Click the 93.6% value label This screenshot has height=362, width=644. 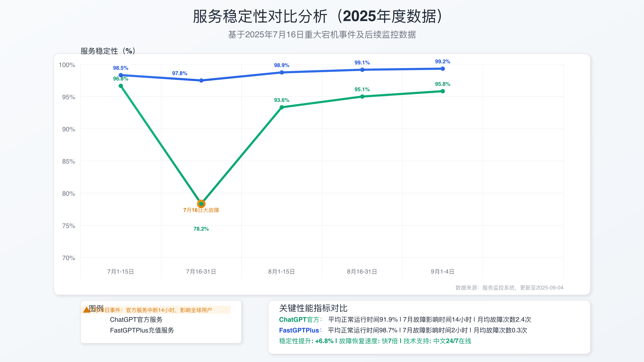point(282,100)
